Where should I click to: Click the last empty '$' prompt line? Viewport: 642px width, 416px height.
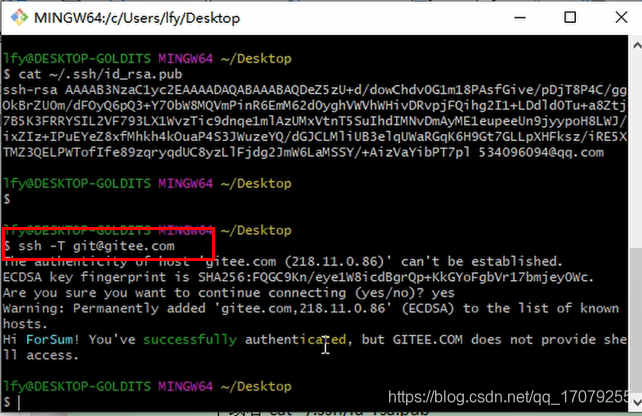pyautogui.click(x=11, y=402)
